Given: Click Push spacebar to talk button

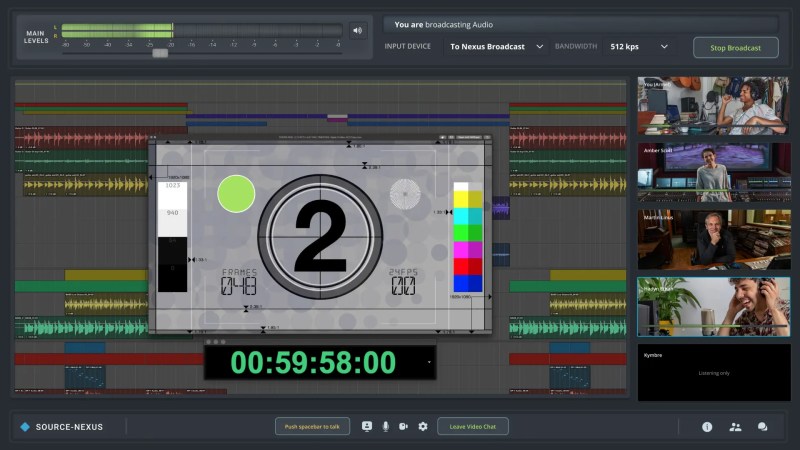Looking at the screenshot, I should (312, 427).
